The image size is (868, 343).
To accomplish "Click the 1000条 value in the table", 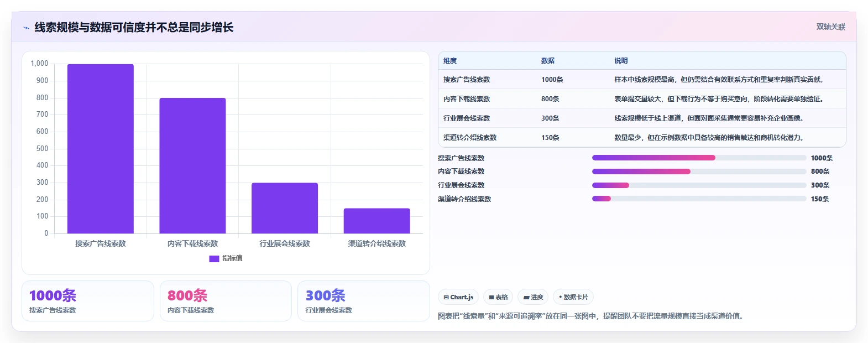I will [x=552, y=80].
